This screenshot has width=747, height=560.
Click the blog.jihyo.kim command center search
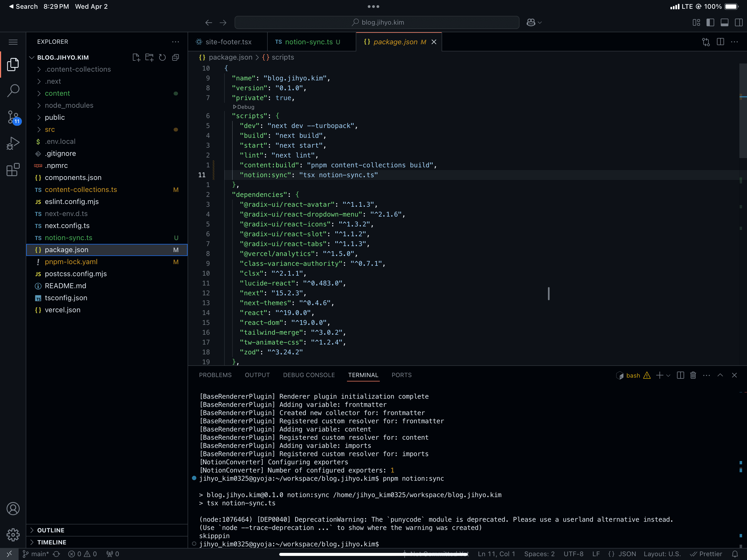tap(377, 22)
